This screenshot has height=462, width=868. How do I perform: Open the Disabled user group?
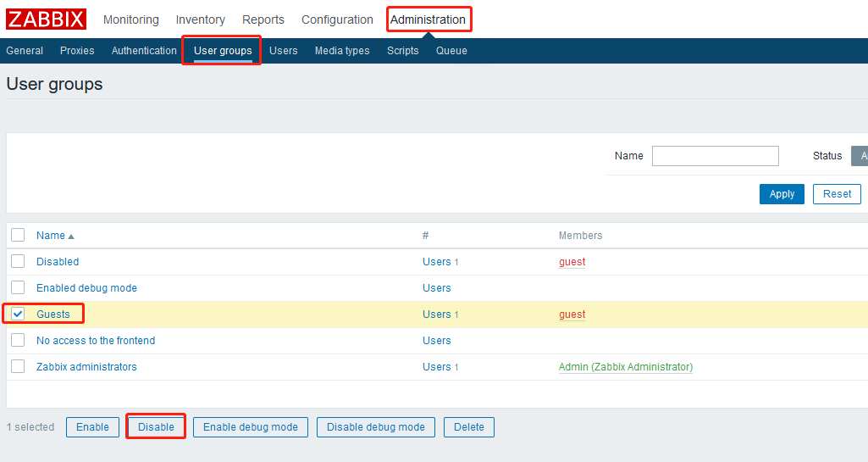point(58,261)
